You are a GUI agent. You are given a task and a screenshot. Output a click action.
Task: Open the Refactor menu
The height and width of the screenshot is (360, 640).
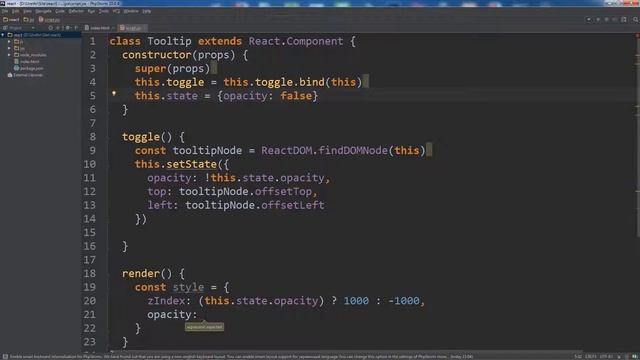point(76,11)
